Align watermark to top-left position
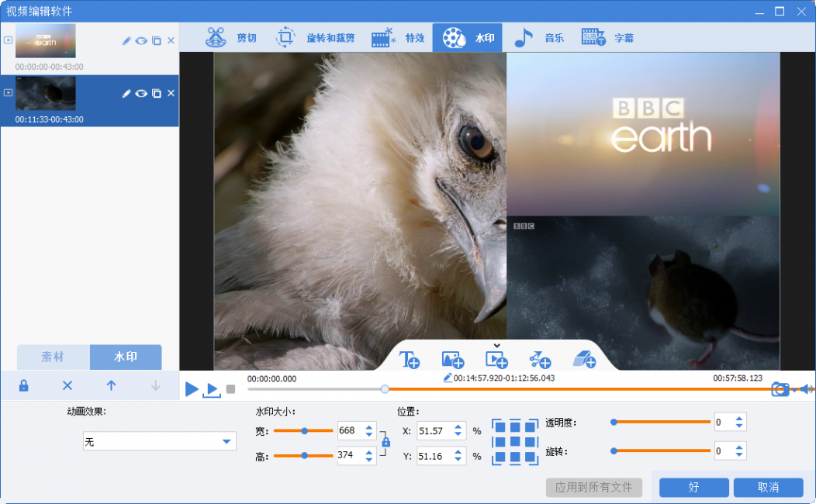This screenshot has height=504, width=816. 499,426
